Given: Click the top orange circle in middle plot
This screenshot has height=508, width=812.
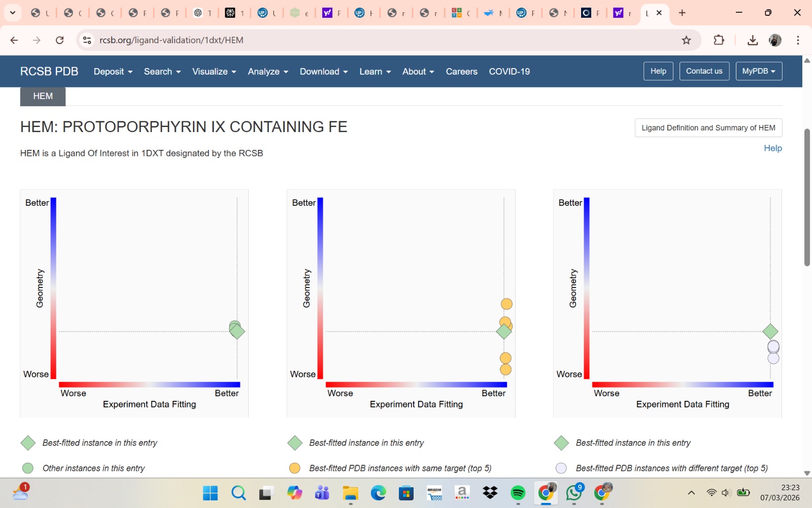Looking at the screenshot, I should point(506,304).
